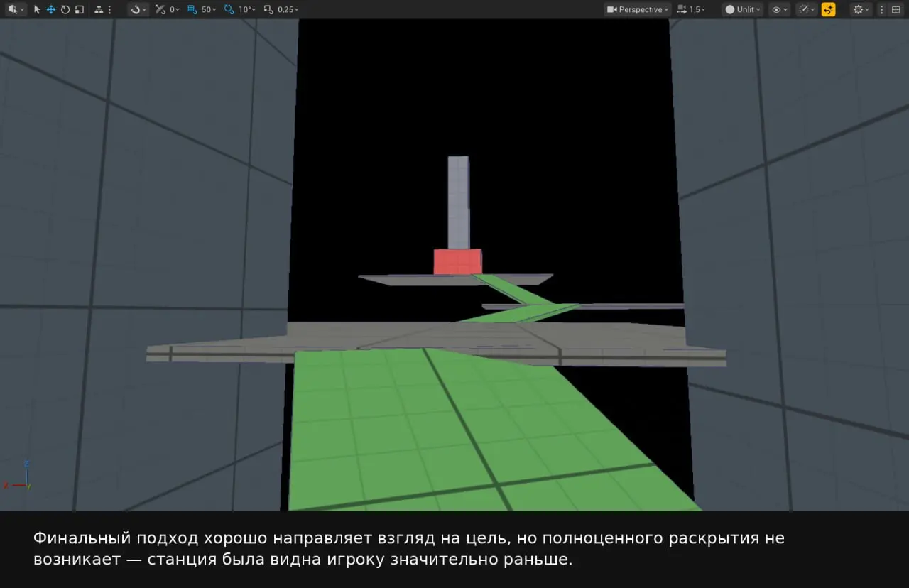The image size is (909, 588).
Task: Toggle surface snapping icon
Action: [160, 9]
